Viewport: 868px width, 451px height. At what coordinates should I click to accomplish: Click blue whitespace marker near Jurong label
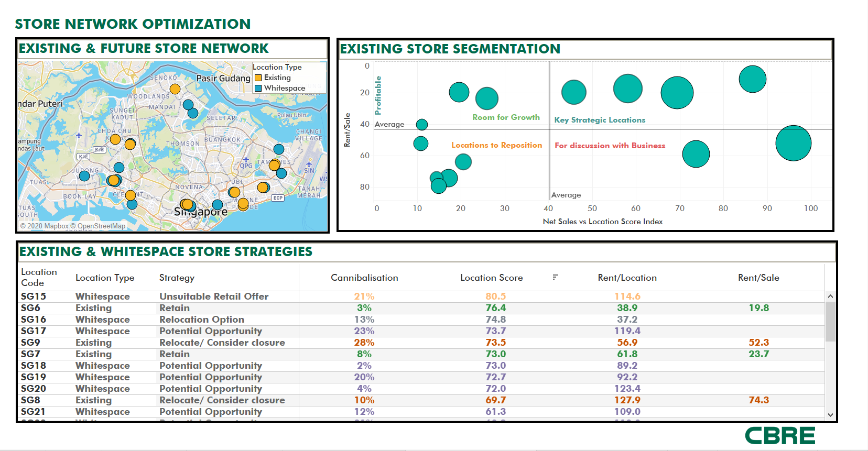click(84, 176)
